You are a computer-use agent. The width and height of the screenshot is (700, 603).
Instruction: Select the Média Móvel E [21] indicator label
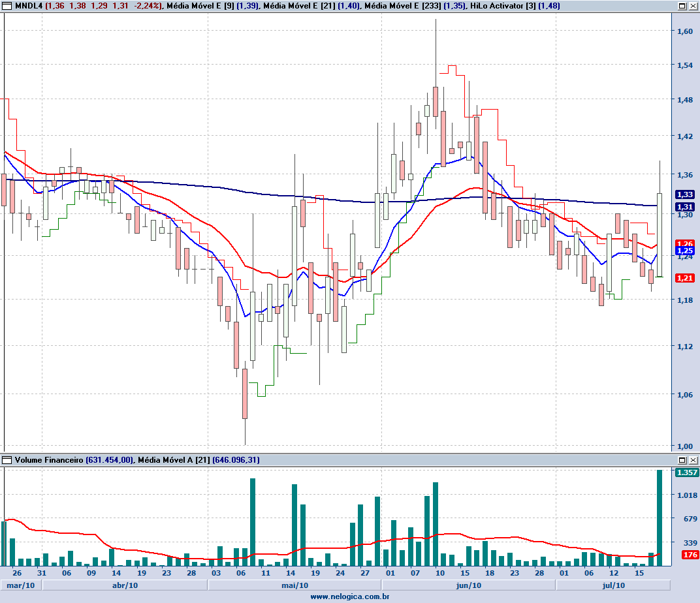(299, 6)
